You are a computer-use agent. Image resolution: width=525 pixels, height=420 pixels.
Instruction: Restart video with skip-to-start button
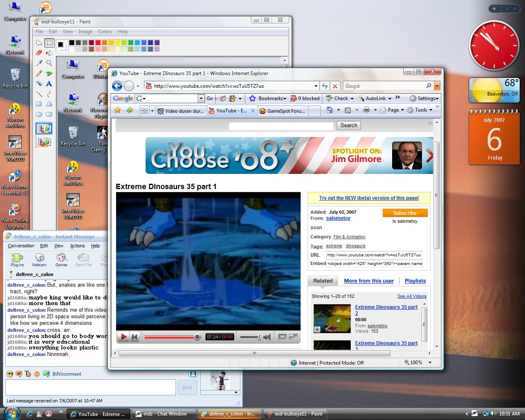pos(135,337)
